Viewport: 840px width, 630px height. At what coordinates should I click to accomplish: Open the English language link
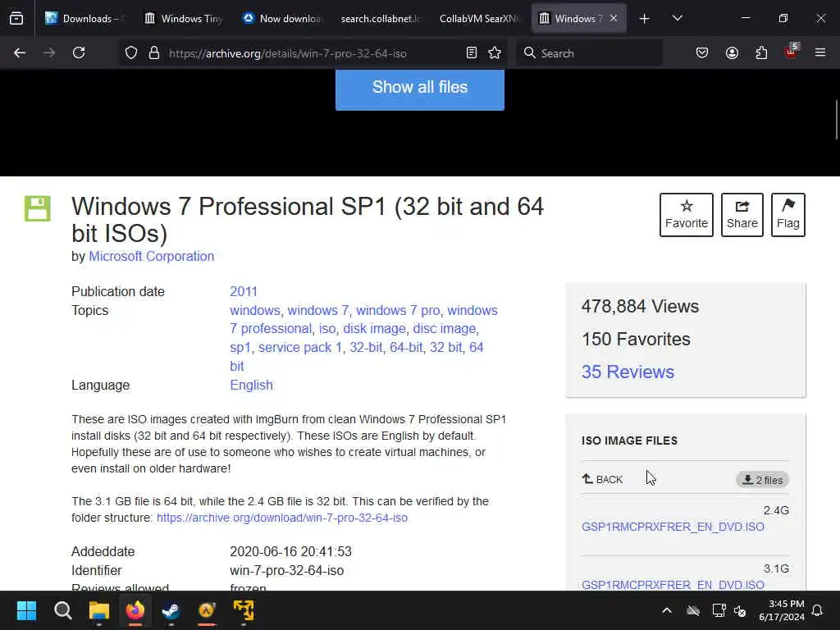[251, 386]
